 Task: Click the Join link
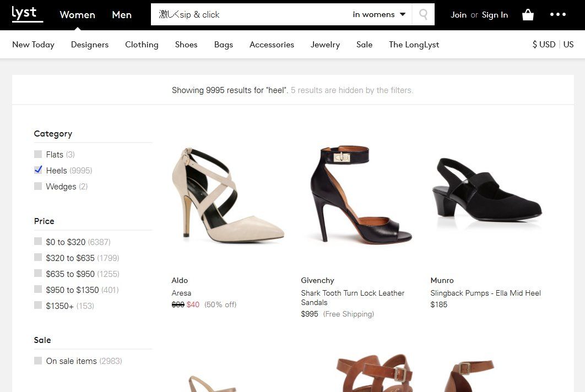tap(458, 15)
